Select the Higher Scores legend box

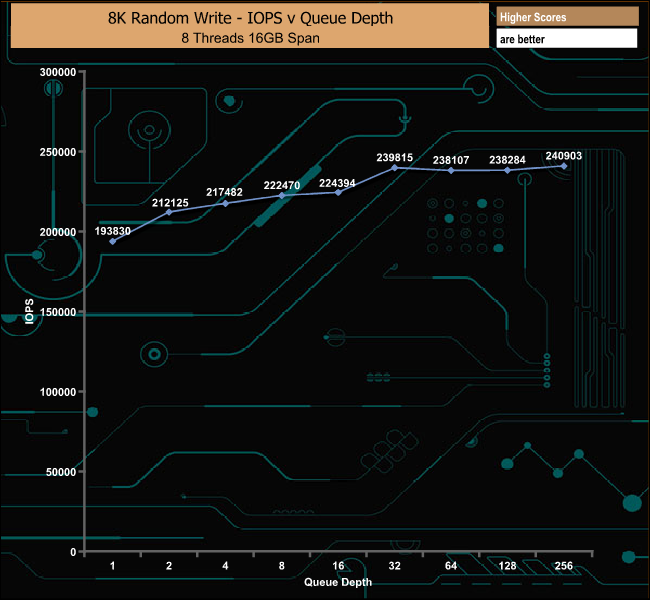(x=567, y=17)
